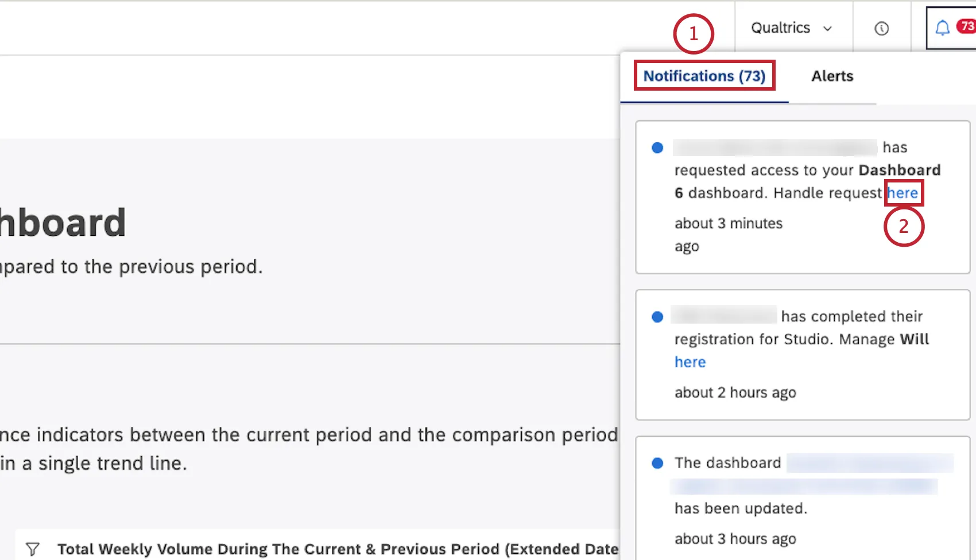Click the unread dot on the dashboard update notification
Viewport: 976px width, 560px height.
(x=657, y=462)
